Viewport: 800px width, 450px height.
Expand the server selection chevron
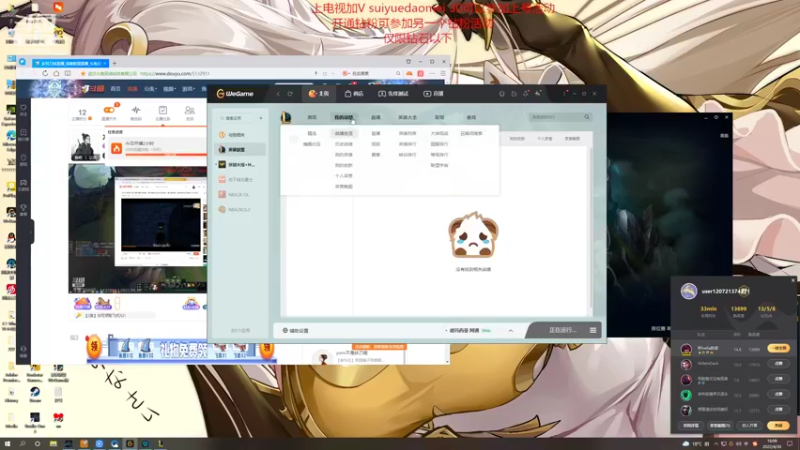(511, 331)
